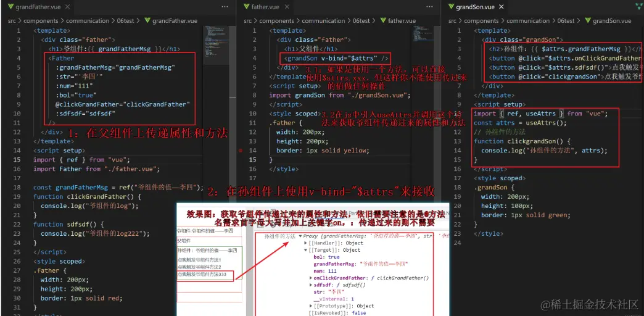Open the 06test breadcrumb in the father.vue pane
The width and height of the screenshot is (644, 316).
pyautogui.click(x=361, y=21)
